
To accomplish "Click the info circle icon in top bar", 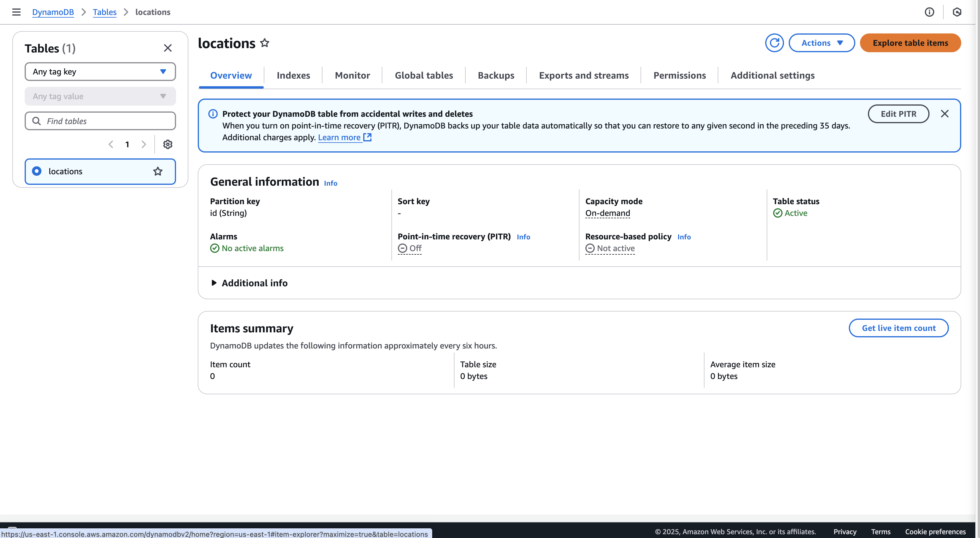I will 930,12.
